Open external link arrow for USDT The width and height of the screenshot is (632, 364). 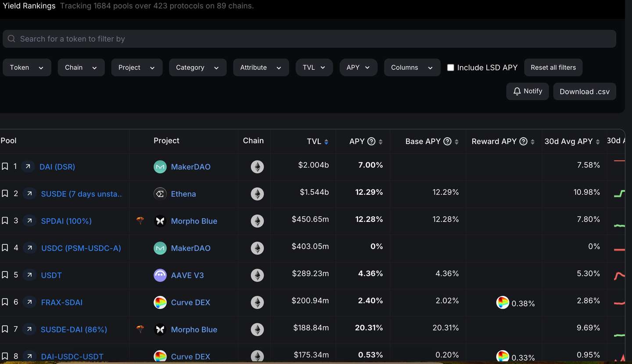point(29,275)
